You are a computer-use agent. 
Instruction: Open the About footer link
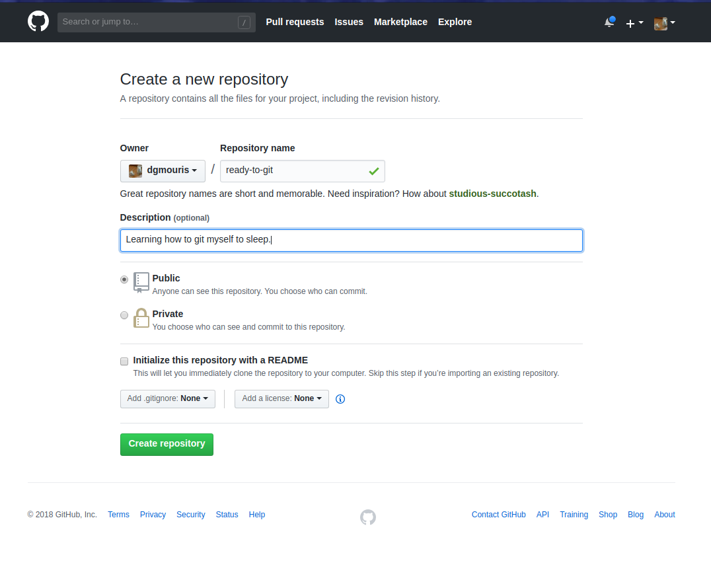(x=664, y=515)
